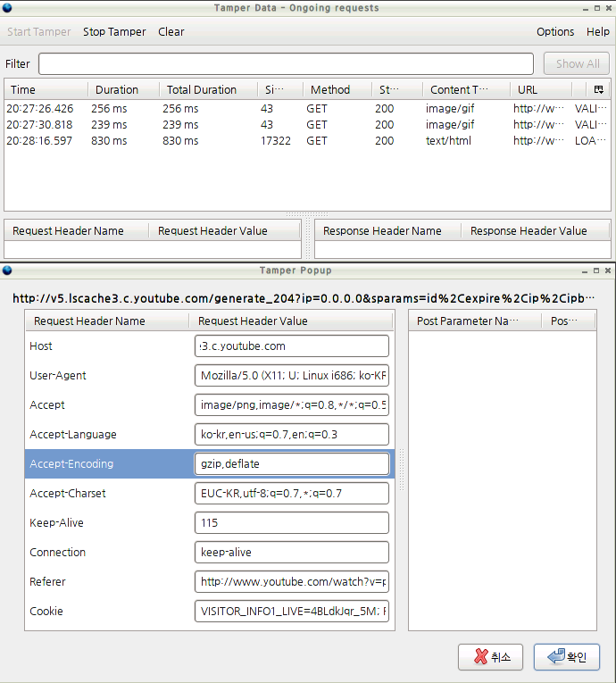
Task: Click the main window Request Header Value column
Action: pos(224,231)
